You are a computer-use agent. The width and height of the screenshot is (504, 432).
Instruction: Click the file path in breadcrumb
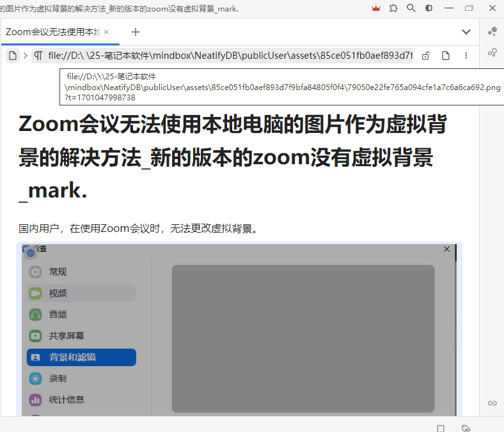coord(230,56)
